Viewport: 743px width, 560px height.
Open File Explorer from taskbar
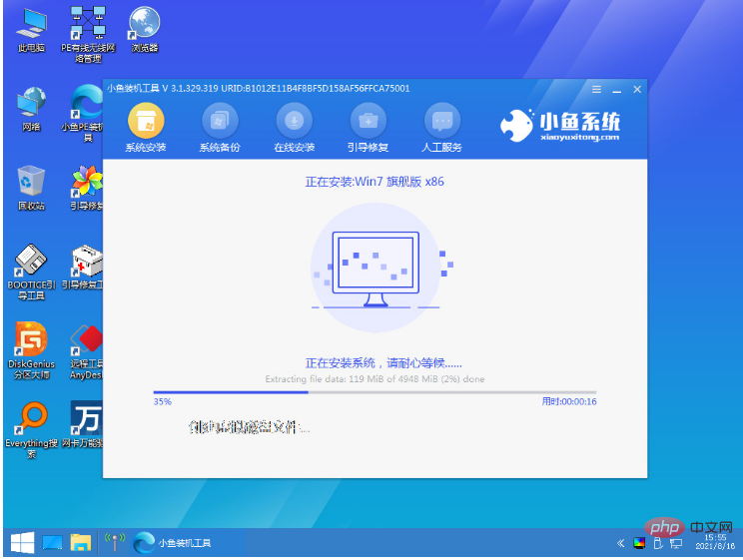click(81, 543)
